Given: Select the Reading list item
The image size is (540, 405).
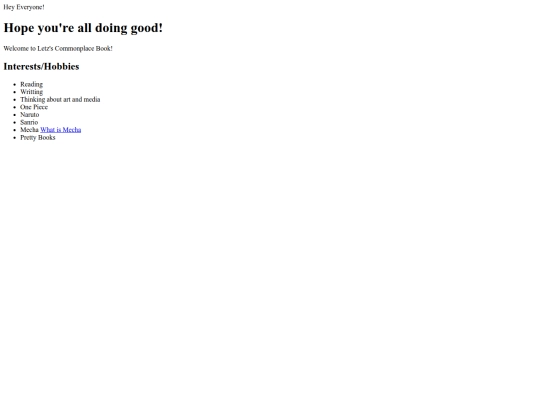Looking at the screenshot, I should tap(31, 84).
